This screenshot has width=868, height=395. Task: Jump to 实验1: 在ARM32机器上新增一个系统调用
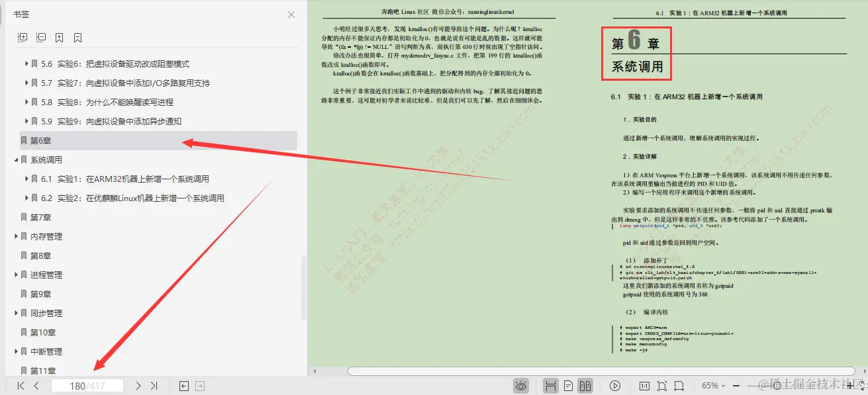(x=119, y=179)
